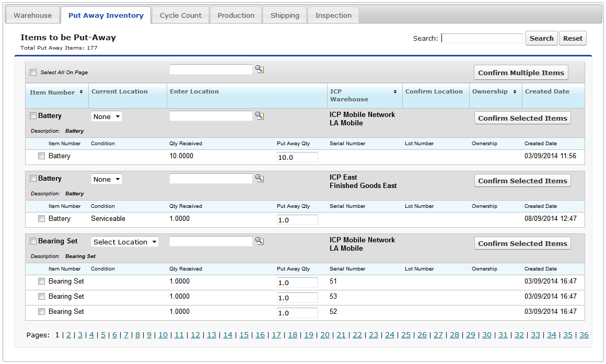Viewport: 606px width, 364px height.
Task: Switch to the Cycle Count tab
Action: 180,15
